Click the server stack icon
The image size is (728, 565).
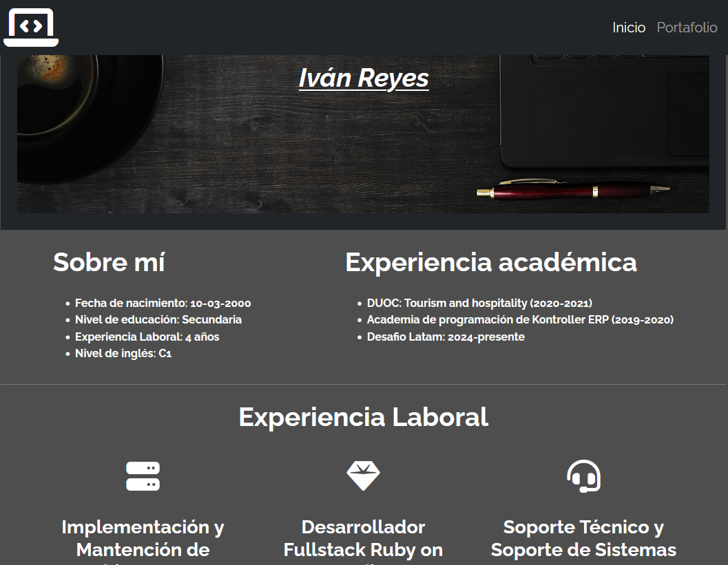click(143, 476)
